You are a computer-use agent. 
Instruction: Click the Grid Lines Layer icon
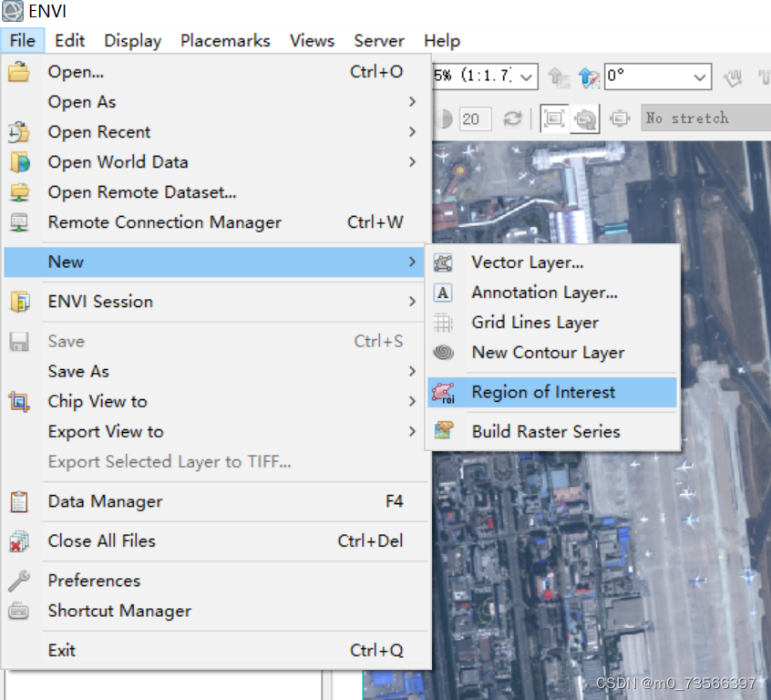click(x=443, y=323)
